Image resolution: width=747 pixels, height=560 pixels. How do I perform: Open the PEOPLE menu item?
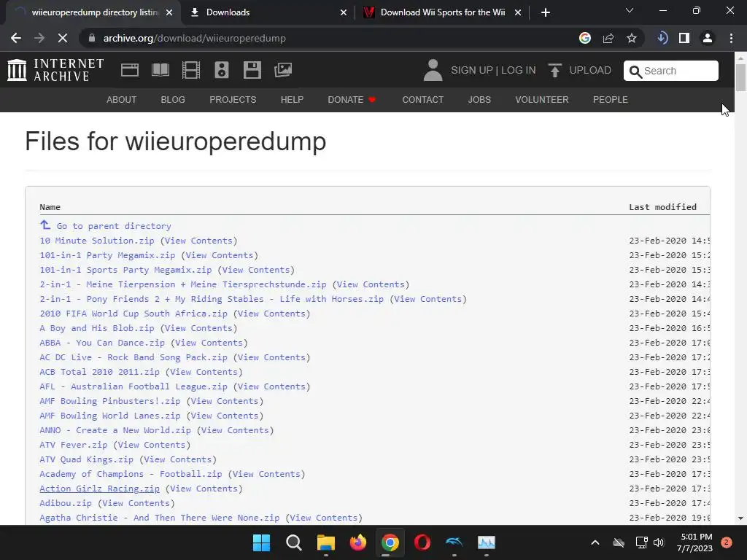point(611,99)
